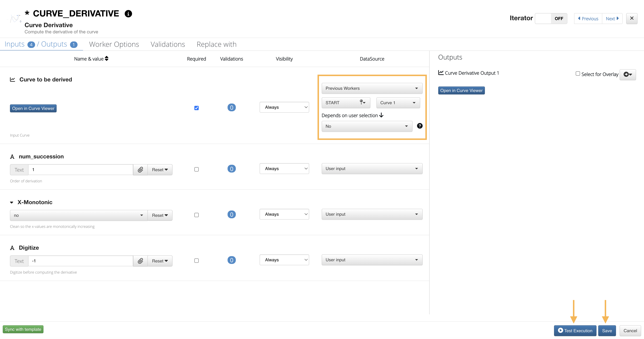Open DataSource dropdown for num_succession
The width and height of the screenshot is (644, 339).
tap(372, 169)
